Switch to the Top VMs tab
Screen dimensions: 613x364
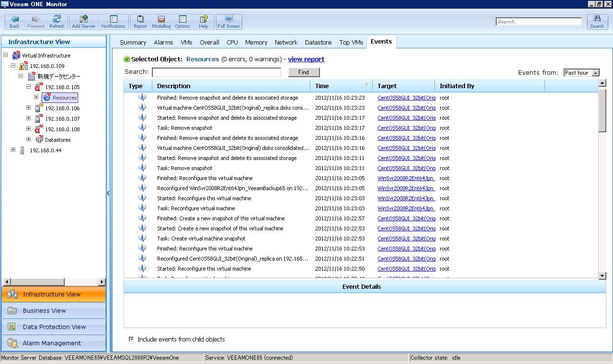[351, 42]
